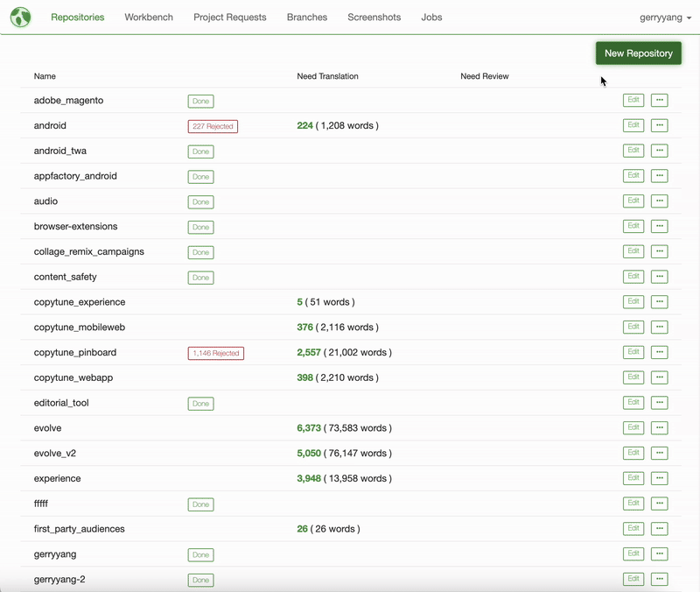Image resolution: width=700 pixels, height=592 pixels.
Task: Open the 224 need-translation count for android
Action: [x=304, y=125]
